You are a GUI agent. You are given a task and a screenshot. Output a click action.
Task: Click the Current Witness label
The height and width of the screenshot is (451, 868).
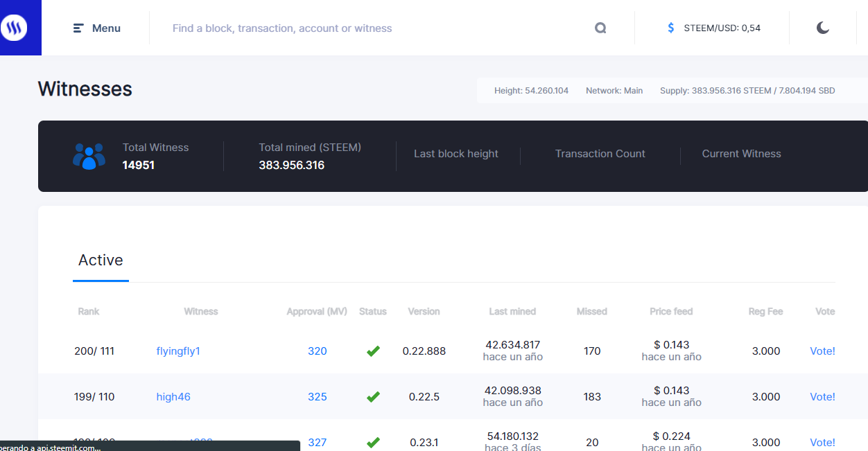point(742,154)
